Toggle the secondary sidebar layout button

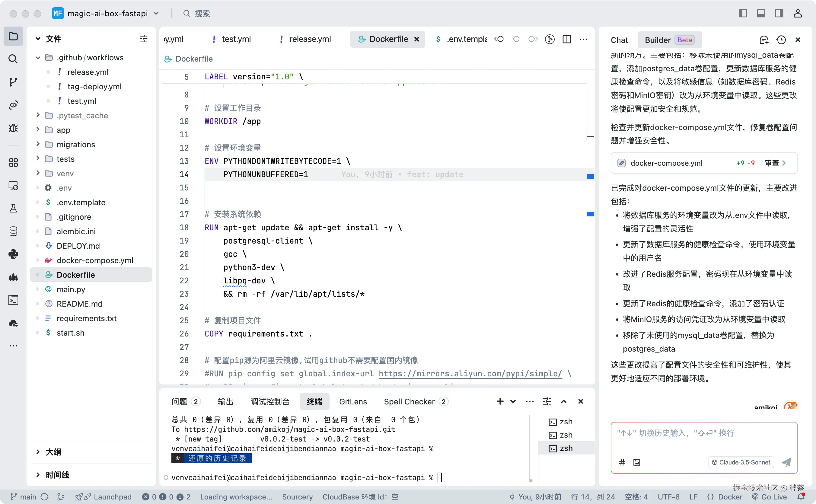tap(779, 13)
